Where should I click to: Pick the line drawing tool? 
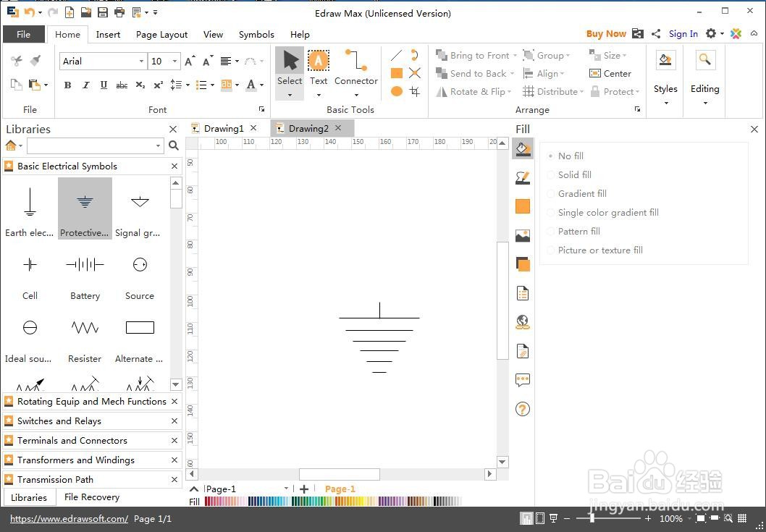coord(396,55)
